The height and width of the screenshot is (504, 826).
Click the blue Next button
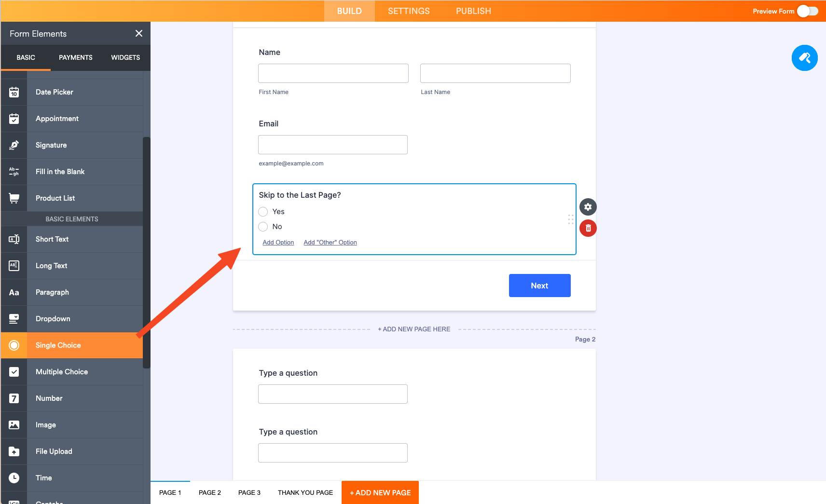click(539, 286)
